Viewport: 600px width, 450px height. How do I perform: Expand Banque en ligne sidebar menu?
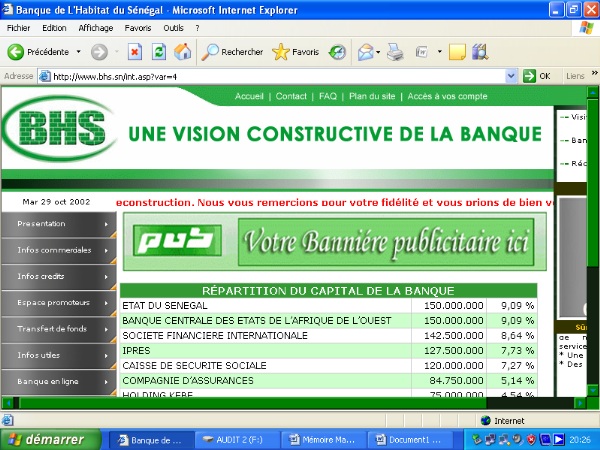pos(59,382)
